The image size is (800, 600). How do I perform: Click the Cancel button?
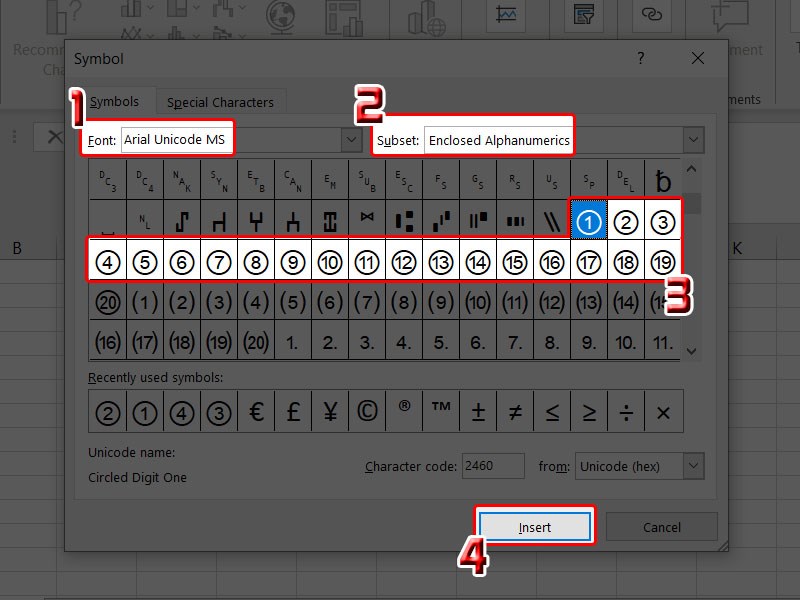(661, 527)
